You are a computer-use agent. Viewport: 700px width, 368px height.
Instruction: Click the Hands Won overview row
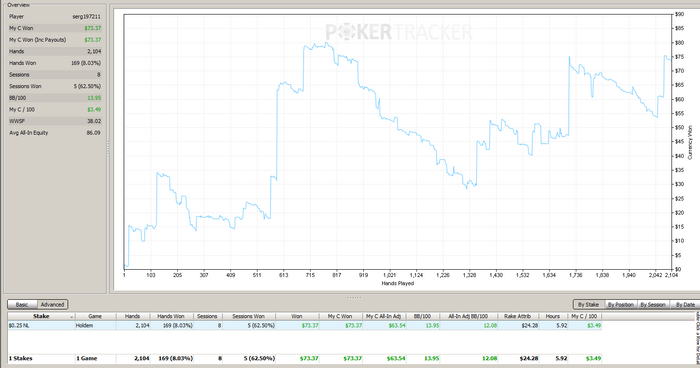pos(55,63)
